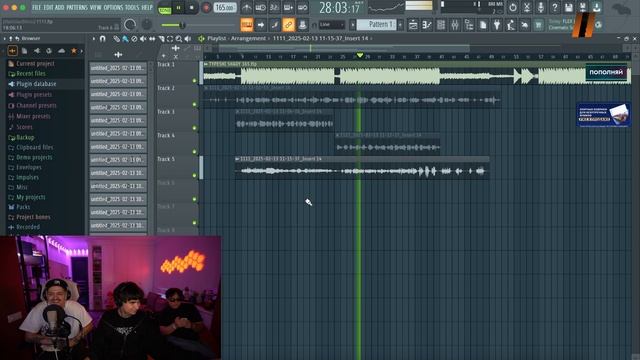Toggle the Playlist magnet snap icon
640x360 pixels.
[102, 39]
